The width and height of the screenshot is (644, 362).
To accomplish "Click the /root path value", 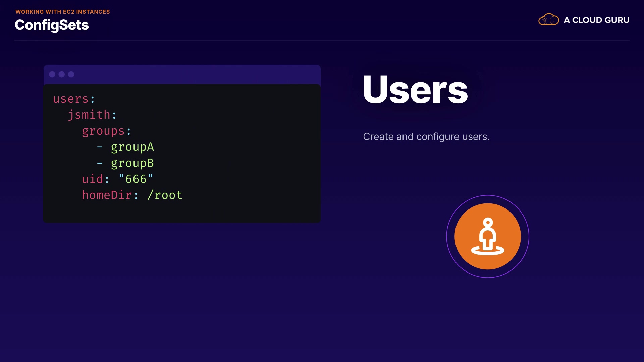I will [x=165, y=195].
